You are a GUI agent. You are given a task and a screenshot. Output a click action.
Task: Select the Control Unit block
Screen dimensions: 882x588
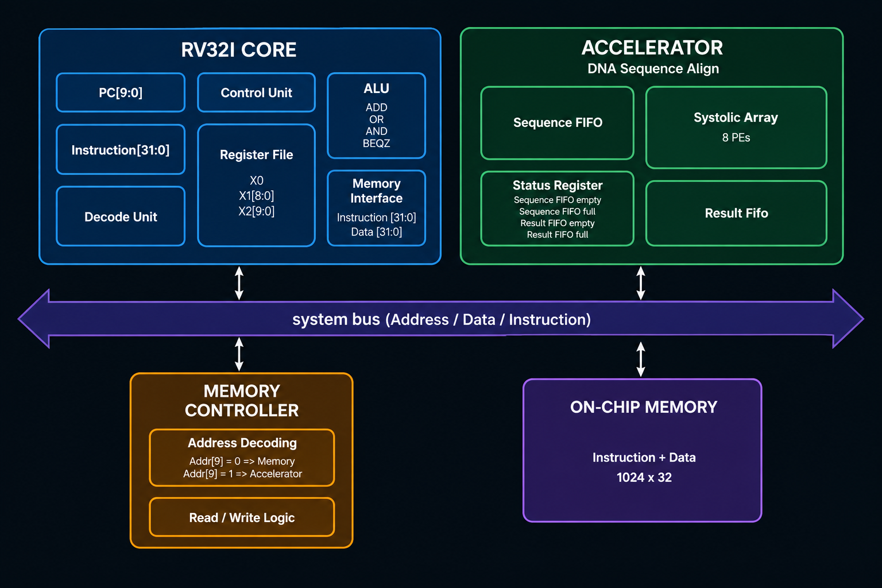tap(257, 92)
